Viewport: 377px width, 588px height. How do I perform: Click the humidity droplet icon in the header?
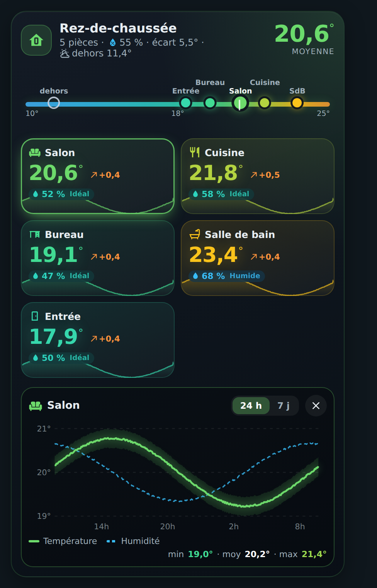click(x=113, y=42)
